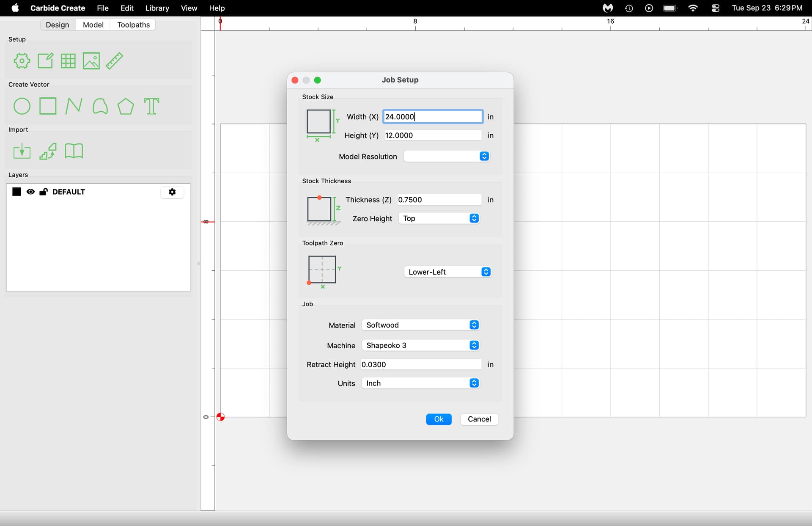
Task: Open Job Setup gear icon
Action: [22, 61]
